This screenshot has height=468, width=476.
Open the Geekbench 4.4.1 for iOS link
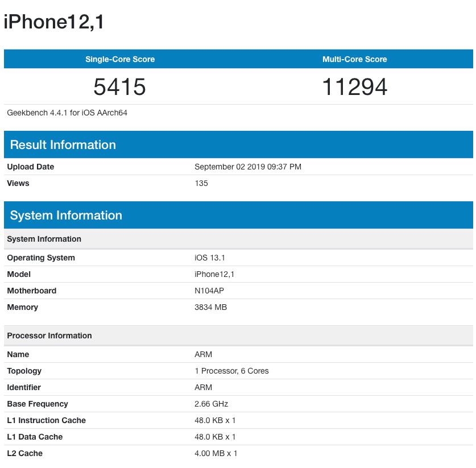[x=67, y=113]
